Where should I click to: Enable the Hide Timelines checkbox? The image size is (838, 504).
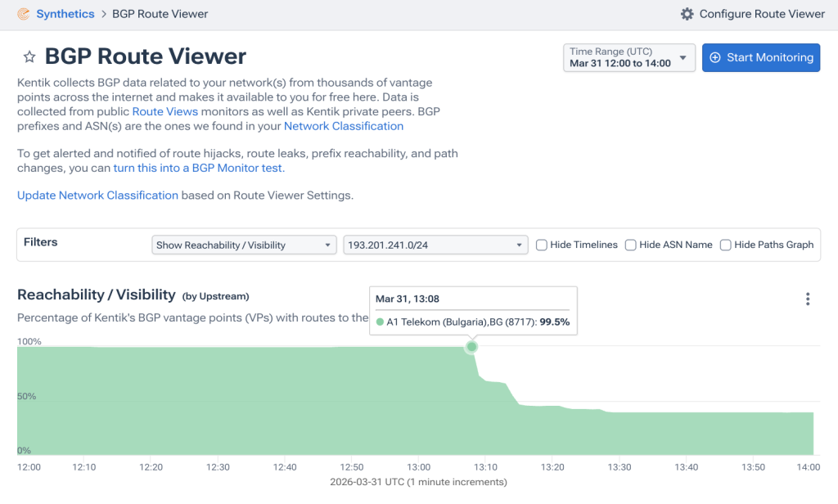542,245
